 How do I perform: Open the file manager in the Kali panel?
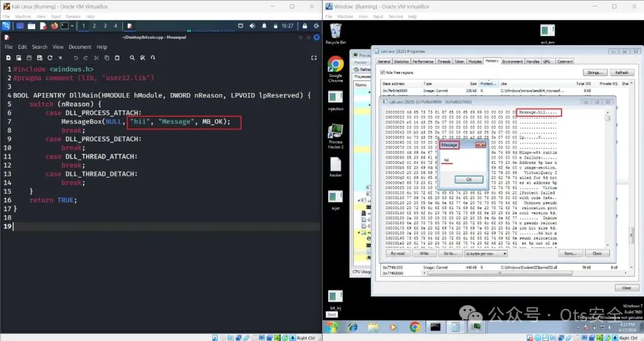pyautogui.click(x=32, y=26)
